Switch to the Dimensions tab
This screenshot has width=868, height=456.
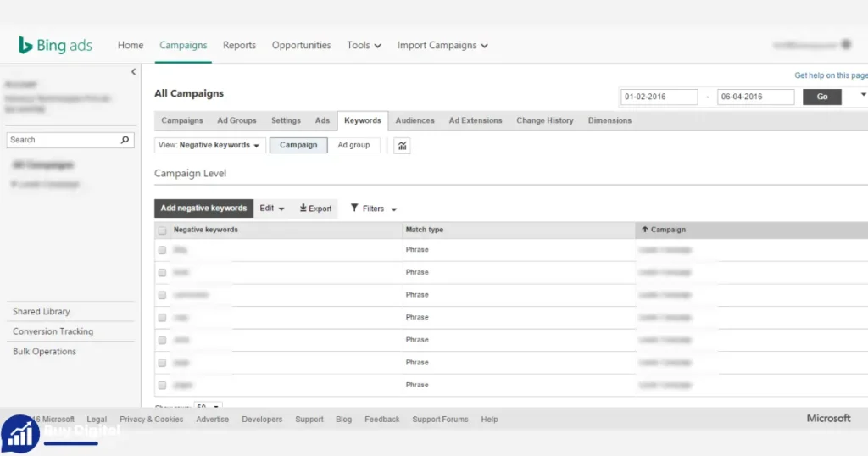[x=609, y=120]
